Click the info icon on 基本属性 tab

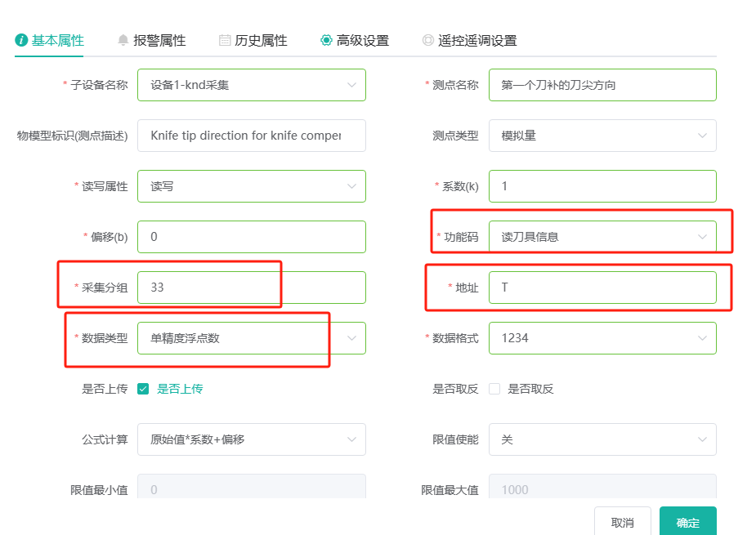coord(21,41)
